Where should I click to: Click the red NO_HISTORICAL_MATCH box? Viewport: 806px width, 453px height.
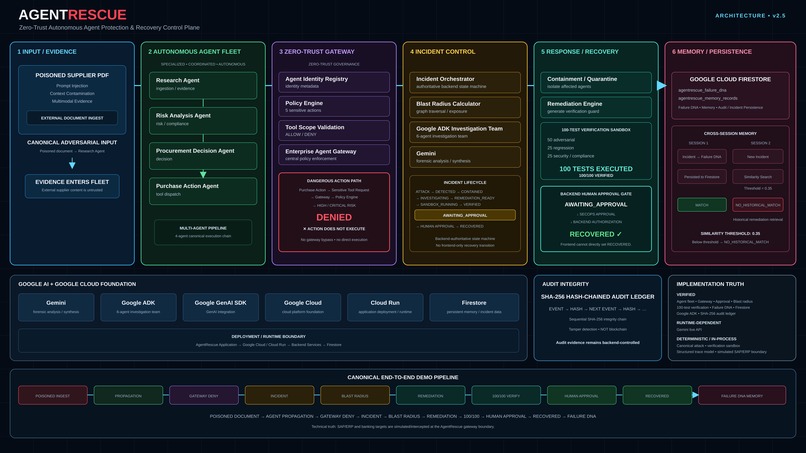758,205
